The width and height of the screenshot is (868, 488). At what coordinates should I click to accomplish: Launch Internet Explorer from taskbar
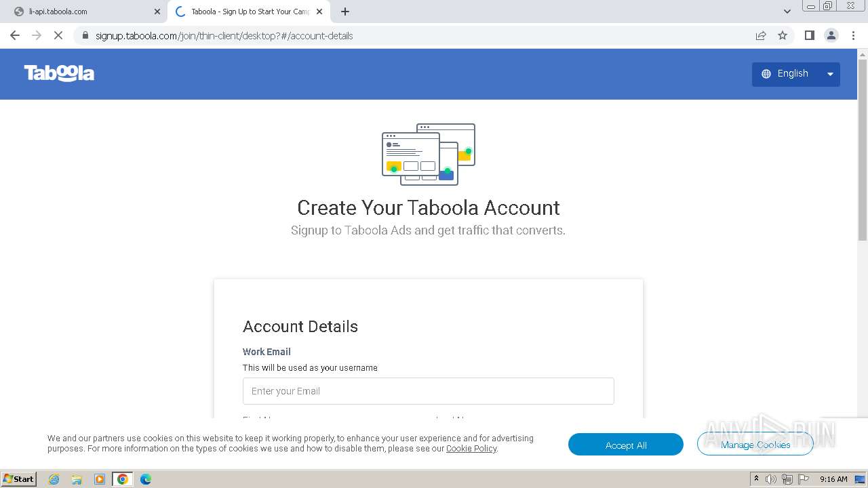tap(54, 479)
